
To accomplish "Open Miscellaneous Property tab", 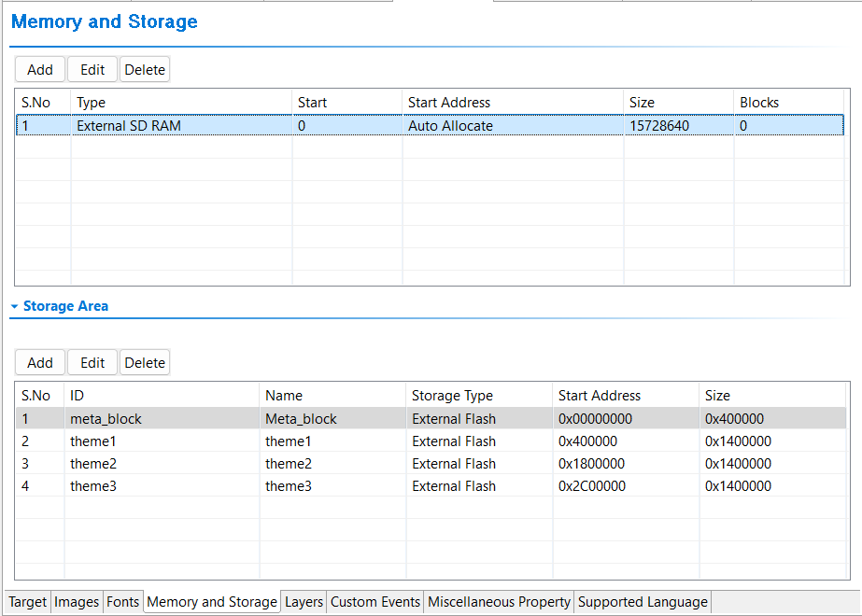I will [499, 602].
